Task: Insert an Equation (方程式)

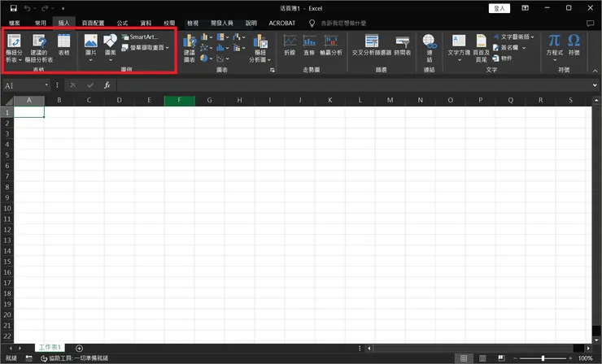Action: click(x=554, y=48)
